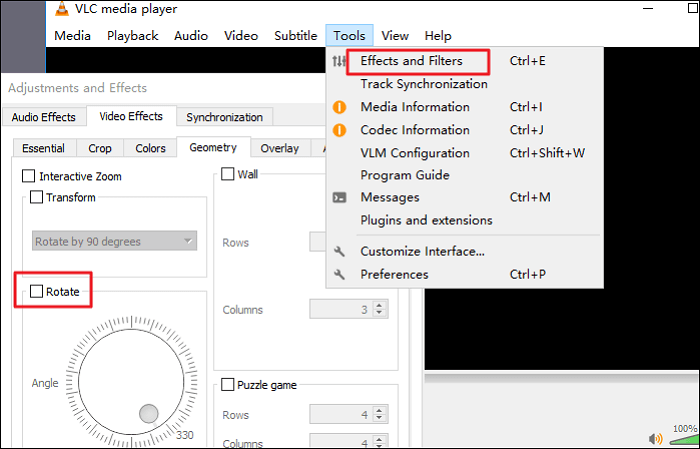Viewport: 700px width, 449px height.
Task: Click the Customize Interface wrench icon
Action: [339, 252]
